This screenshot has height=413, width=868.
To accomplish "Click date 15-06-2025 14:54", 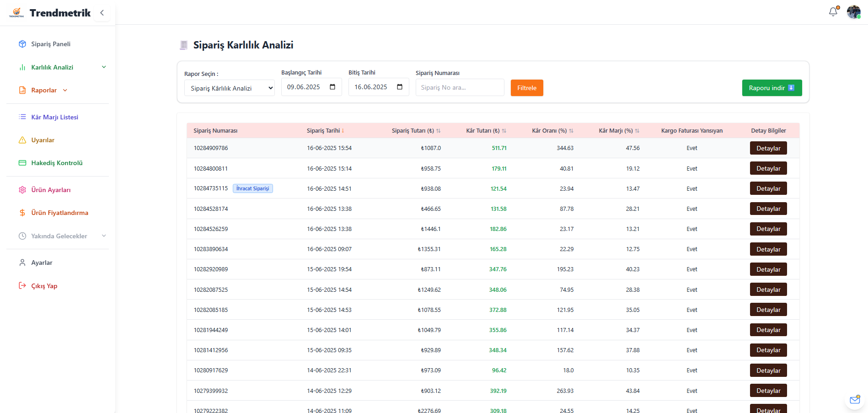I will tap(329, 290).
